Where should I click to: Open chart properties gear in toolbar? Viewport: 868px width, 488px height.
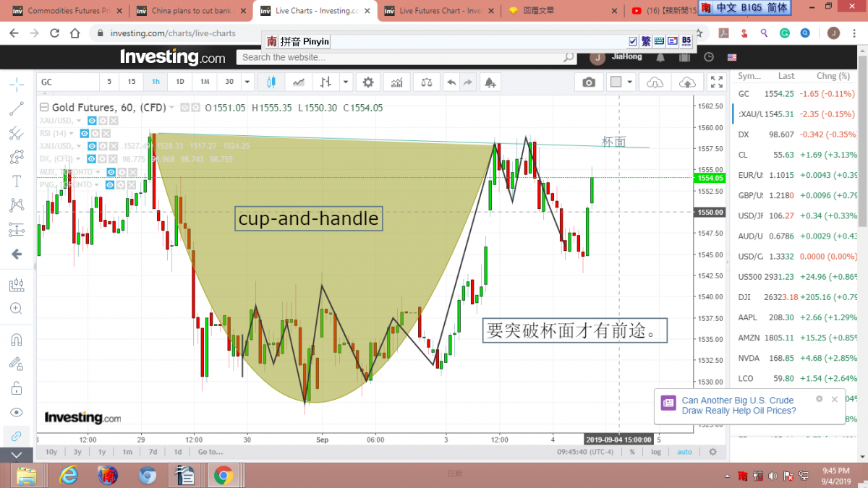tap(368, 82)
